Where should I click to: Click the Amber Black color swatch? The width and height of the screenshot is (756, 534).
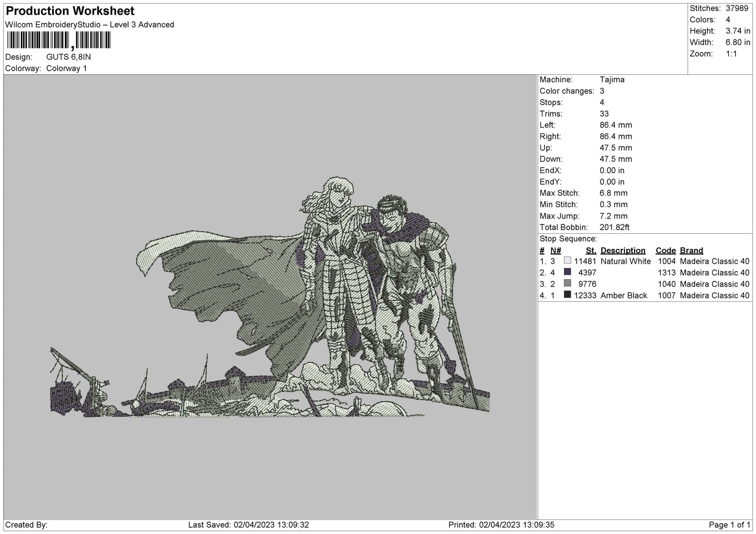(x=567, y=295)
